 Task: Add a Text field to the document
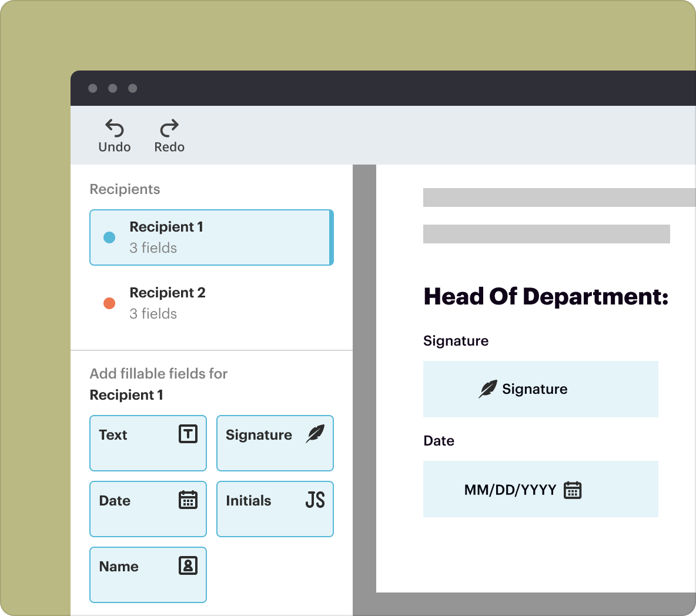(x=148, y=443)
